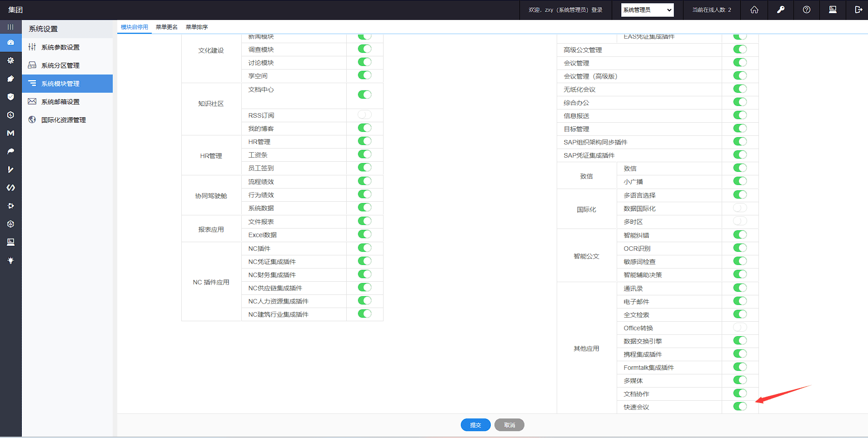The width and height of the screenshot is (868, 438).
Task: Click the list icon for 系统模块管理
Action: (x=32, y=83)
